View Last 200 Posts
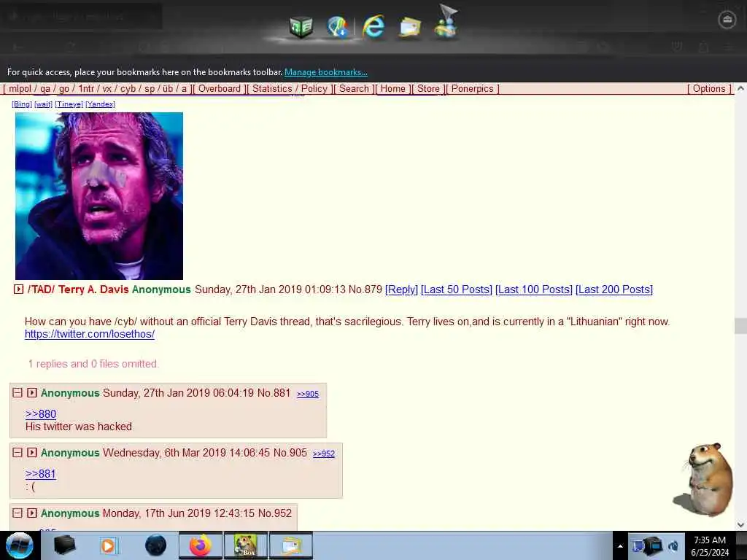 (614, 289)
